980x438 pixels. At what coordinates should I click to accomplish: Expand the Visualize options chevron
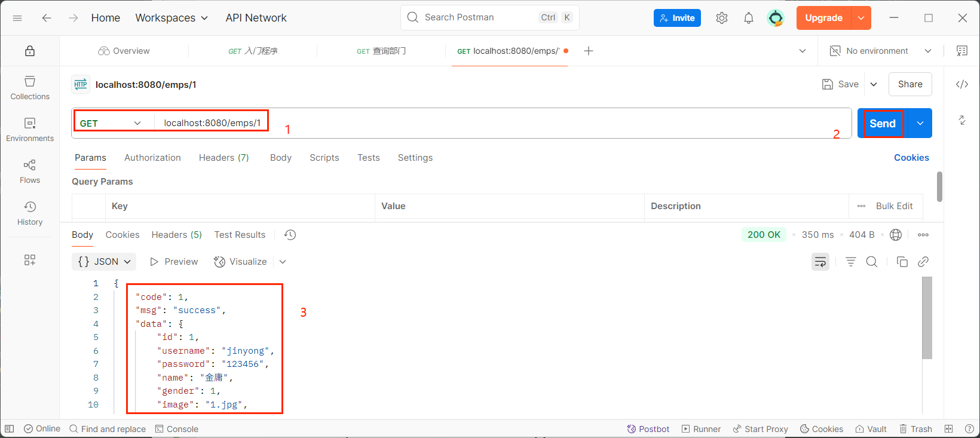283,262
